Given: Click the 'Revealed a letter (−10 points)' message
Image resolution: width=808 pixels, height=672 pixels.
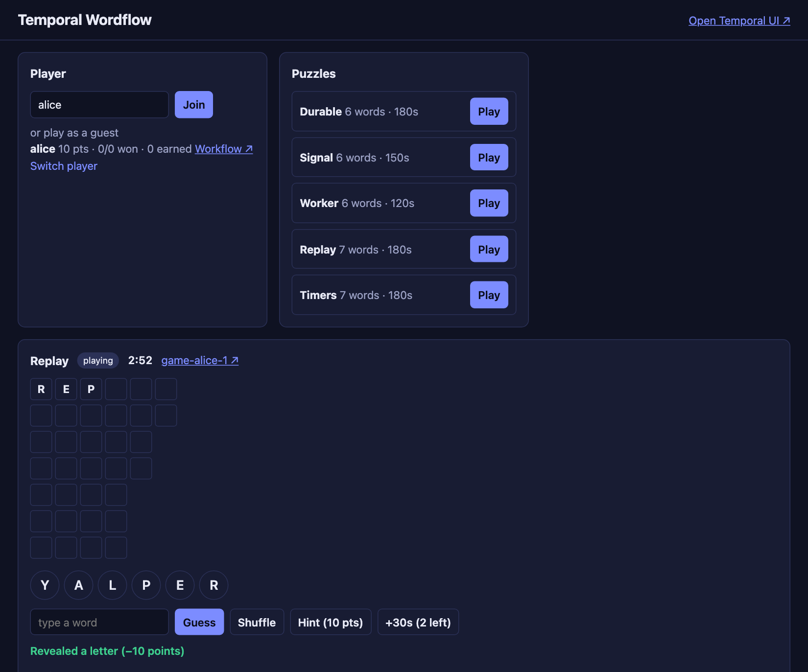Looking at the screenshot, I should pos(107,651).
